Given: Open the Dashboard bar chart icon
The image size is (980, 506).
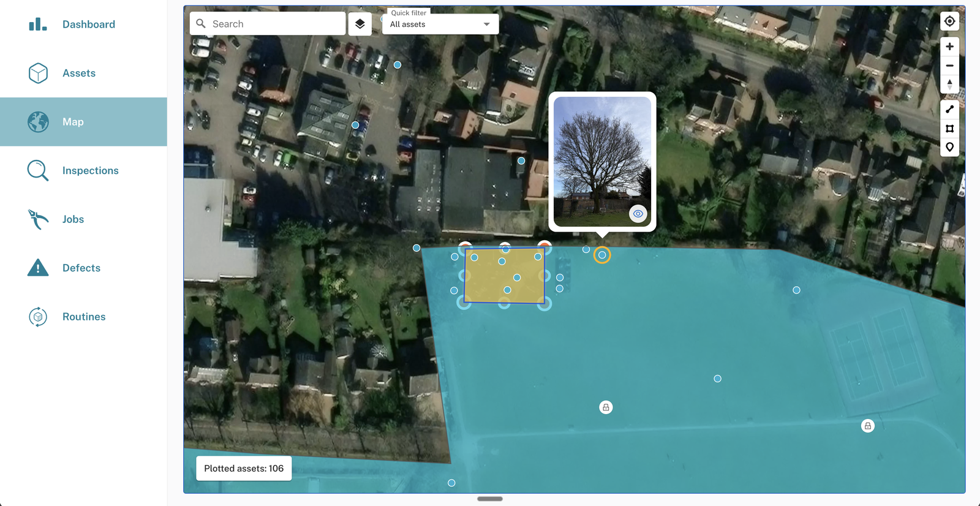Looking at the screenshot, I should coord(38,25).
